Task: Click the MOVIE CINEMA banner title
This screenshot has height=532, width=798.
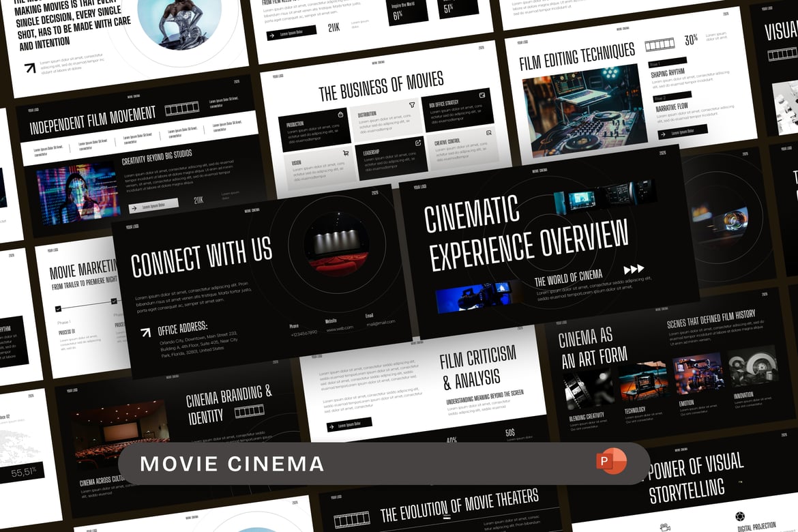Action: (x=232, y=464)
